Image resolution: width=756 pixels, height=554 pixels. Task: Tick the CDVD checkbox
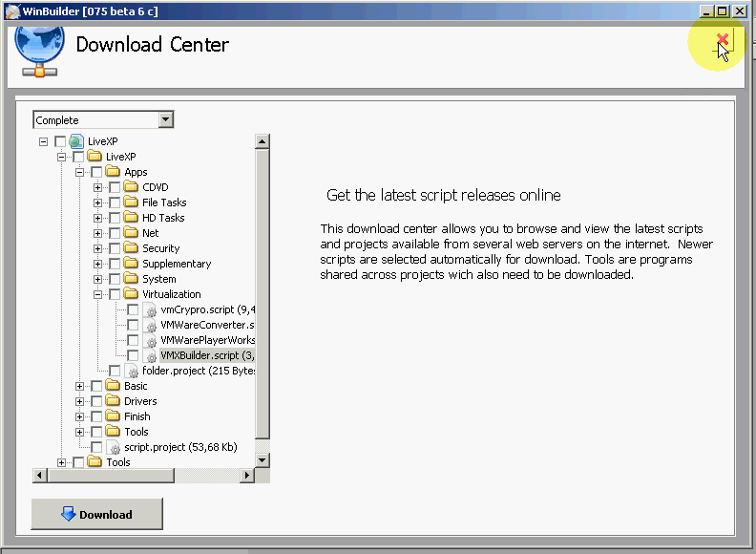pos(115,187)
